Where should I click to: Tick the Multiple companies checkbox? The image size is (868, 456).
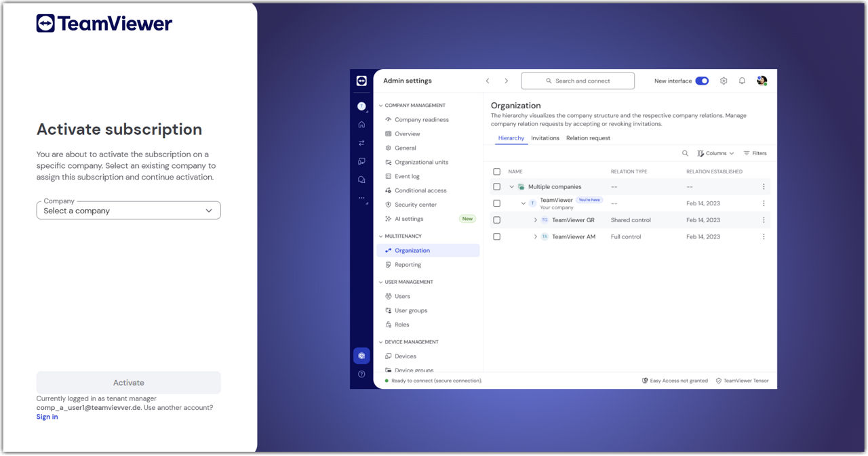tap(497, 187)
